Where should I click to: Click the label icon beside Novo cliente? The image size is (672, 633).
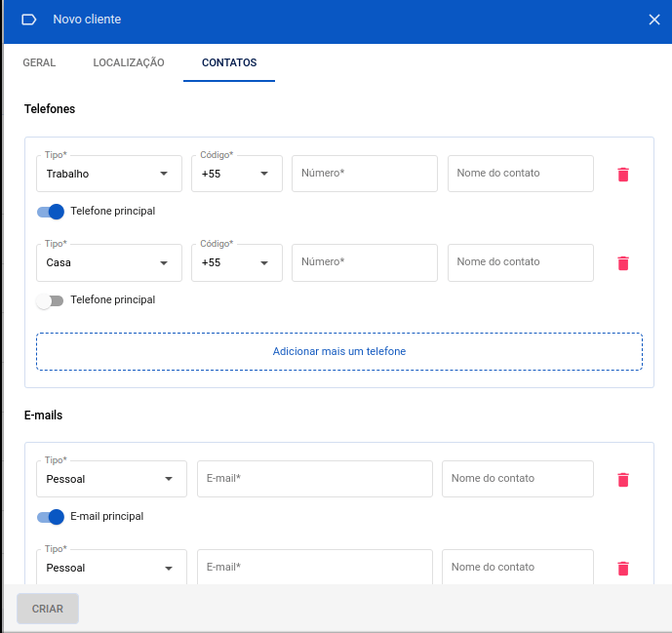(x=29, y=20)
